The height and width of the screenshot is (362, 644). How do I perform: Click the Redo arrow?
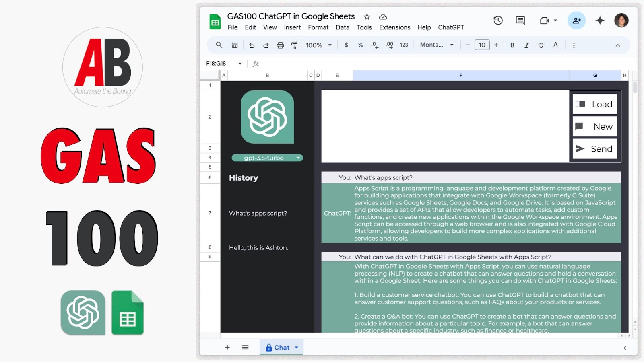click(266, 45)
